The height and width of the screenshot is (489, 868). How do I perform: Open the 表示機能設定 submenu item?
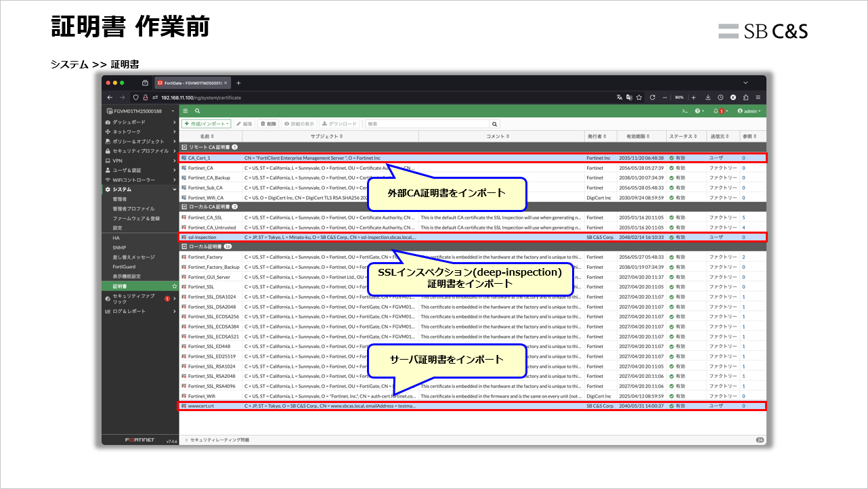click(x=127, y=276)
